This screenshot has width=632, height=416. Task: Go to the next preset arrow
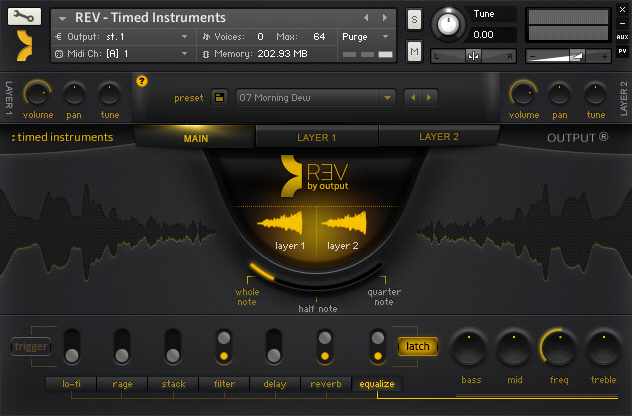tap(429, 98)
